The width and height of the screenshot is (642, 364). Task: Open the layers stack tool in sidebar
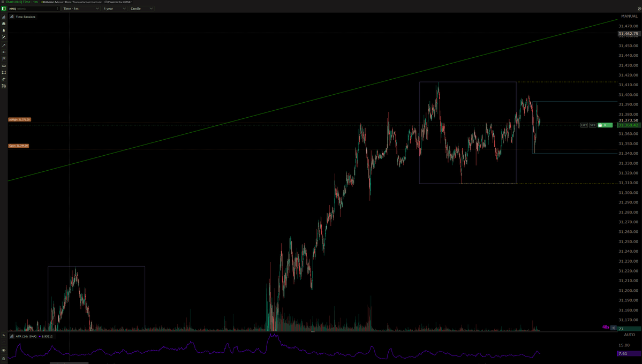[4, 24]
